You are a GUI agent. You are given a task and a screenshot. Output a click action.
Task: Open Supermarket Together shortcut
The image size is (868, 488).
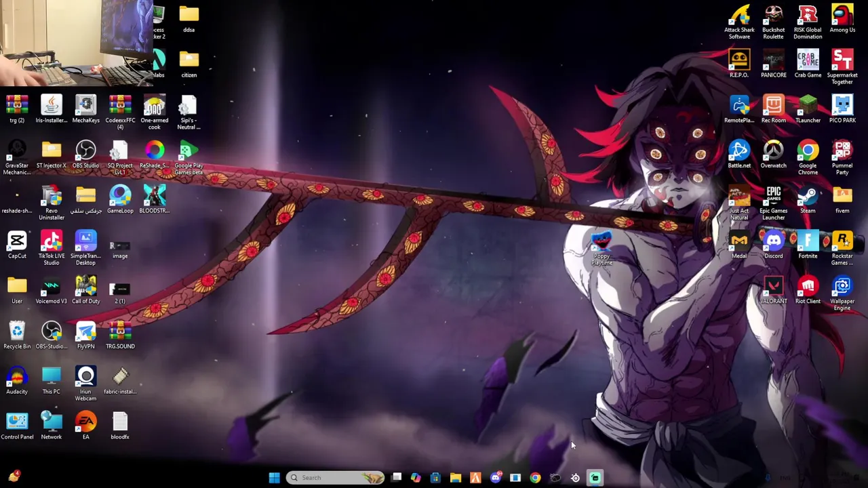[842, 67]
